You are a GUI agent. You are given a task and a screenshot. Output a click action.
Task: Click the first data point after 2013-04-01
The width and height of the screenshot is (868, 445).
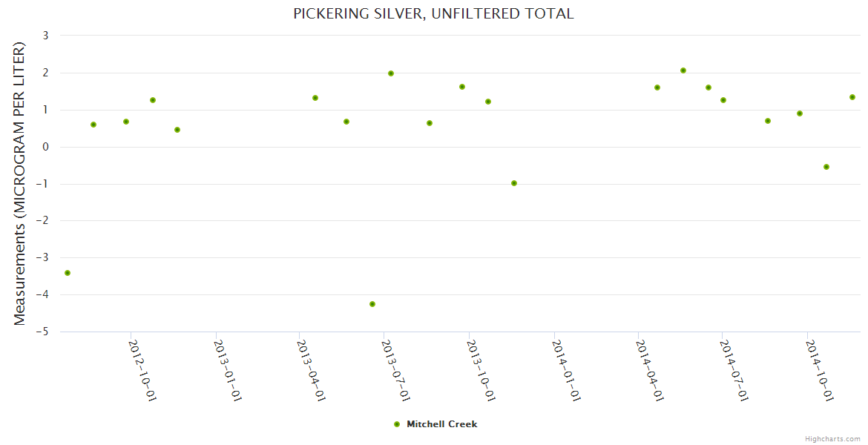pyautogui.click(x=315, y=98)
